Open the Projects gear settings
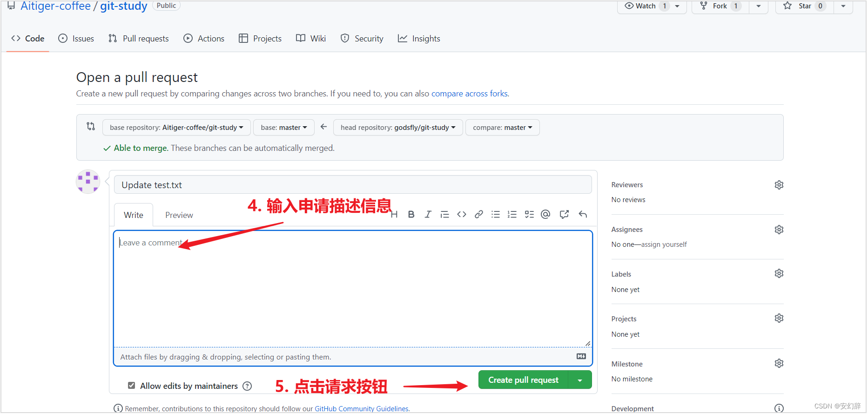This screenshot has height=414, width=868. 779,319
